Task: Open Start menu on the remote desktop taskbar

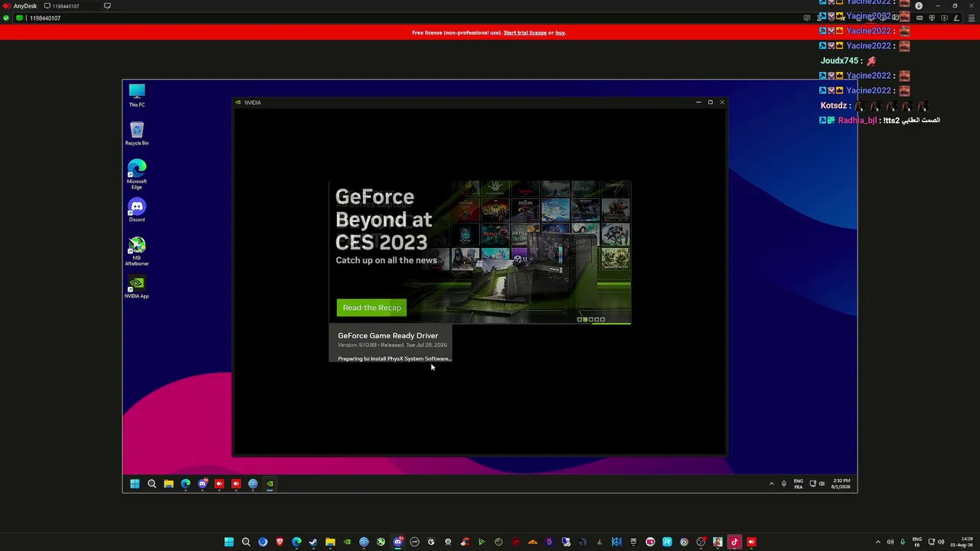Action: 135,484
